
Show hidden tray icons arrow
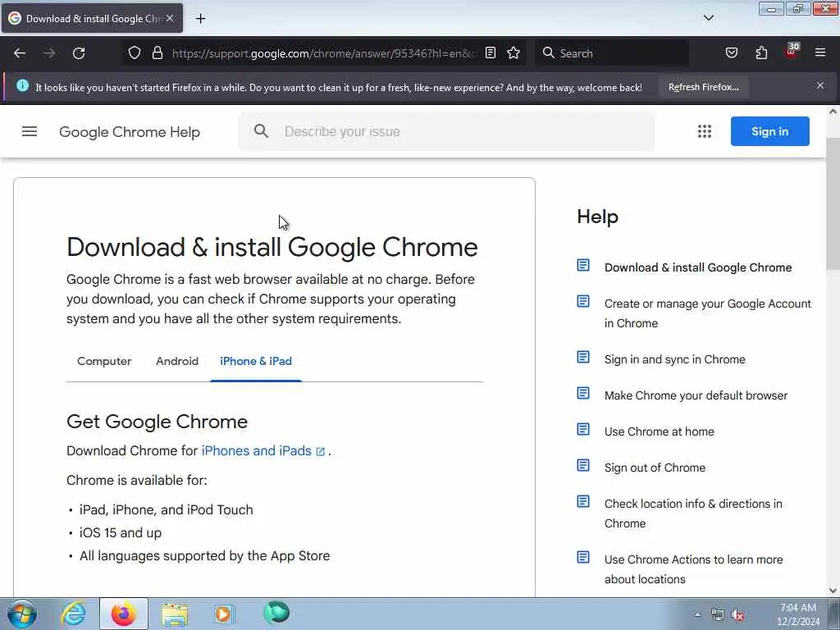click(697, 615)
